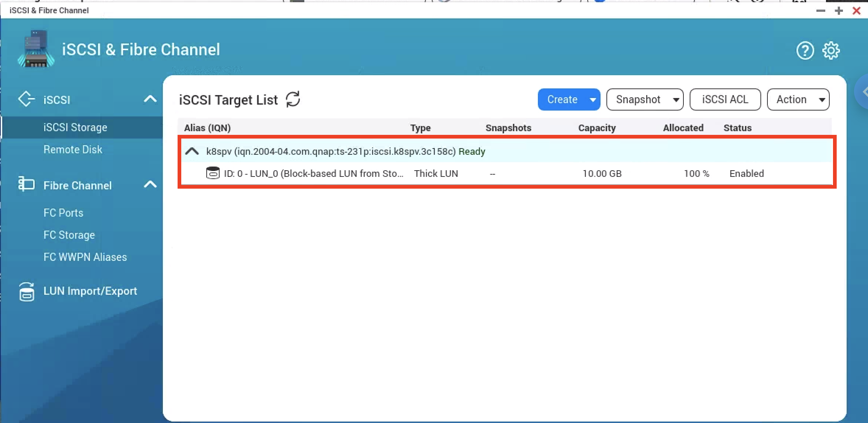Click the LUN Import/Export icon
868x423 pixels.
click(x=27, y=292)
